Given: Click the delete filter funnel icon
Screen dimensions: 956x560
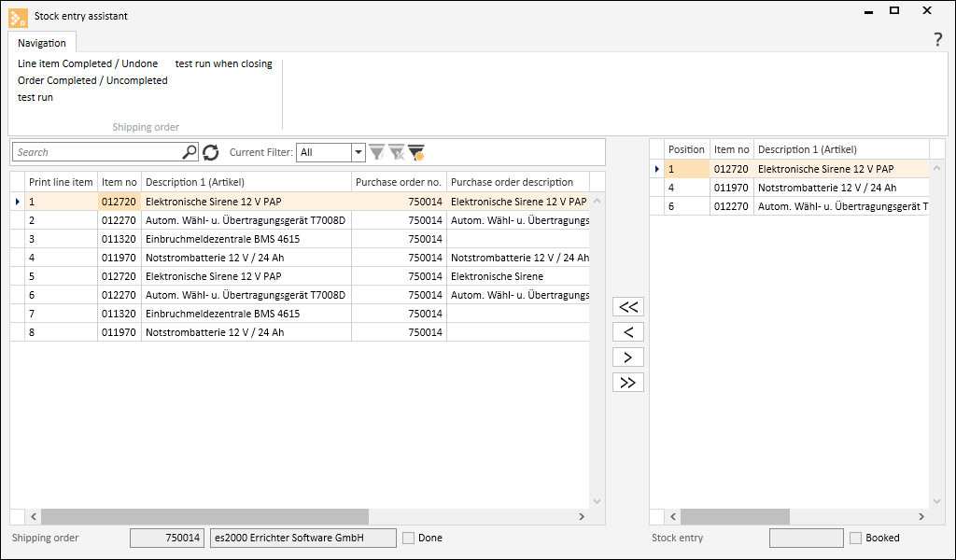Looking at the screenshot, I should coord(397,152).
